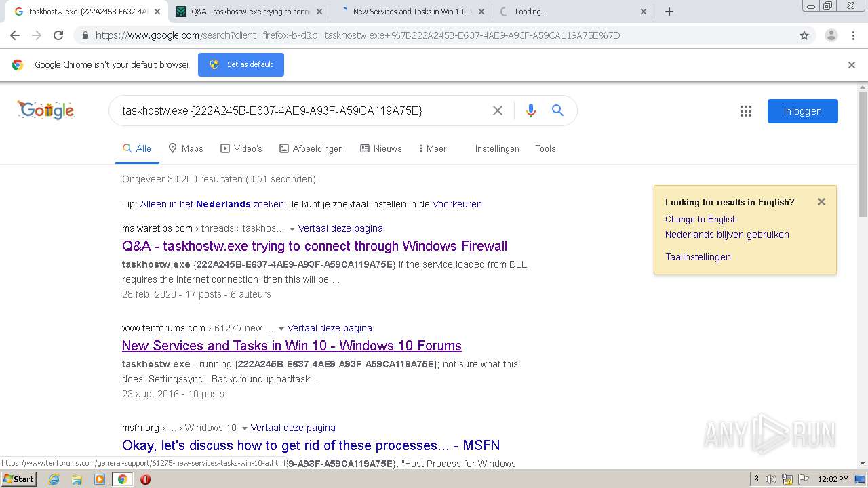Screen dimensions: 868x488
Task: Open the media player from the taskbar
Action: click(x=100, y=479)
